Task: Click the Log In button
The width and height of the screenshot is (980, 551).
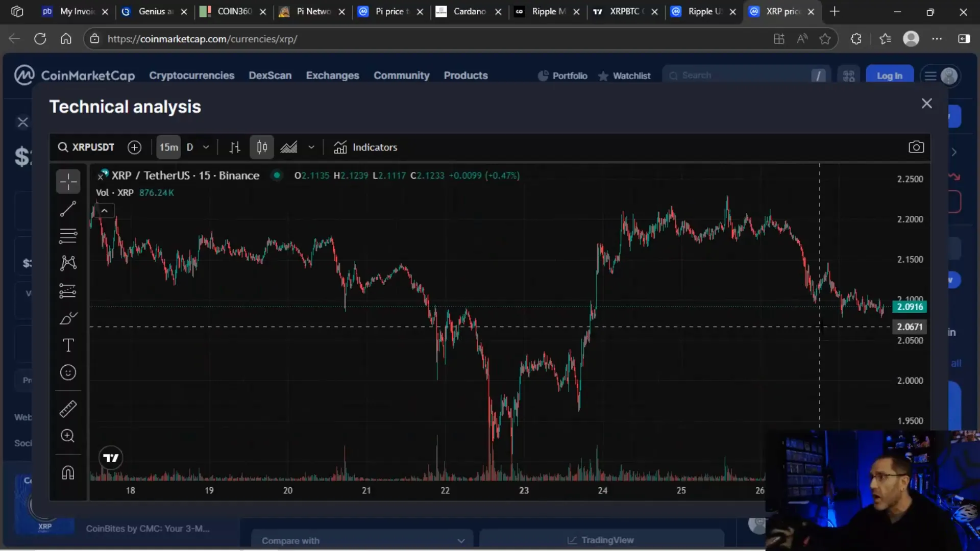Action: pos(890,76)
